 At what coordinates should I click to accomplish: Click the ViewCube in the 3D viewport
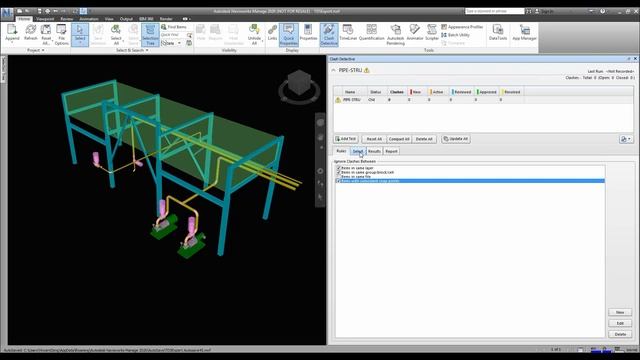click(300, 82)
